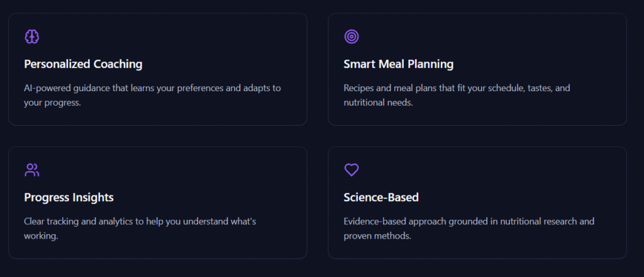The image size is (644, 277).
Task: Open the Science-Based heading
Action: [380, 197]
